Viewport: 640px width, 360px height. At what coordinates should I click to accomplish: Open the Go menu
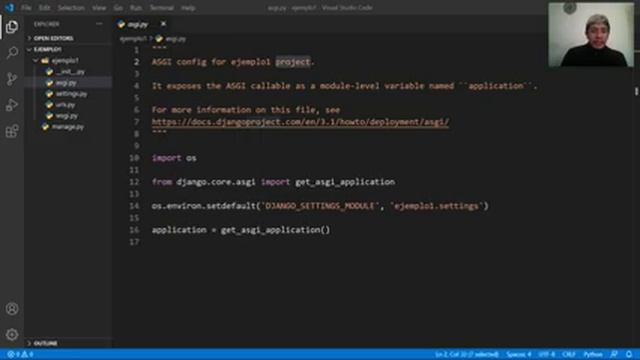coord(118,8)
